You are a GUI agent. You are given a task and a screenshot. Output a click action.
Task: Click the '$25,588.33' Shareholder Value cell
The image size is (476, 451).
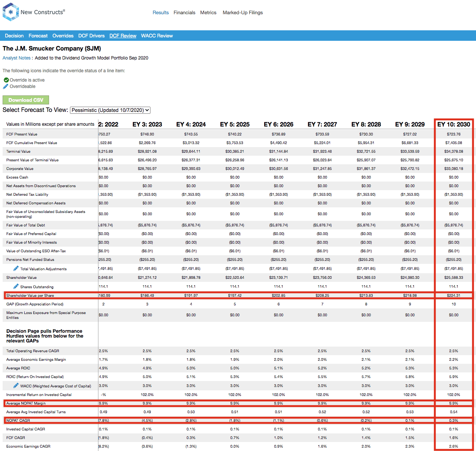(454, 278)
